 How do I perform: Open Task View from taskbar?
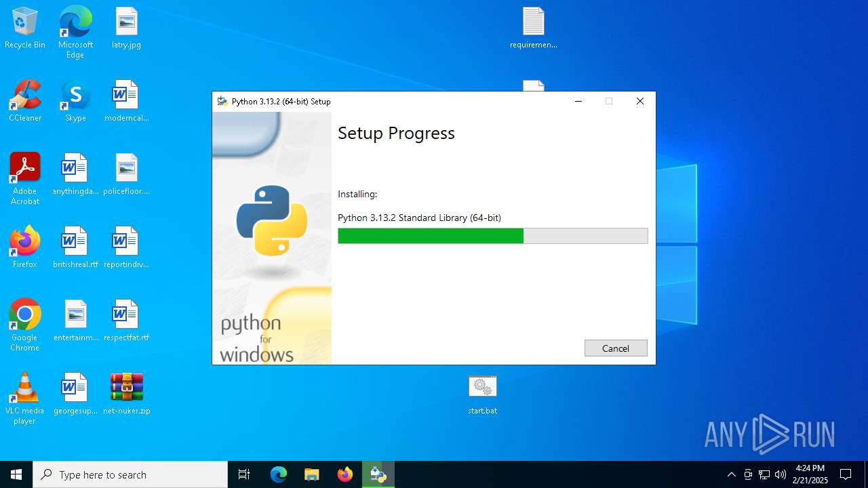click(x=244, y=474)
